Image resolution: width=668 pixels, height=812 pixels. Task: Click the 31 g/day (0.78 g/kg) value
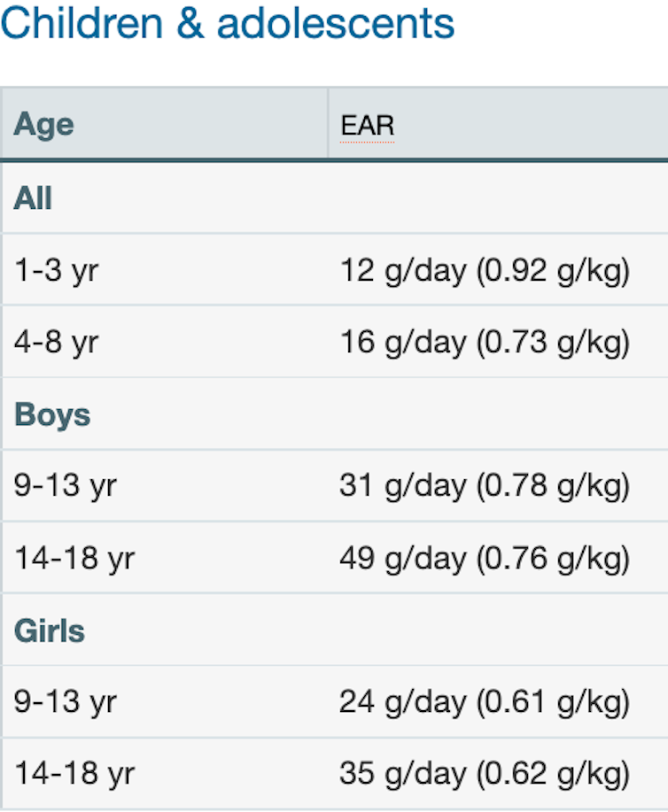click(485, 486)
